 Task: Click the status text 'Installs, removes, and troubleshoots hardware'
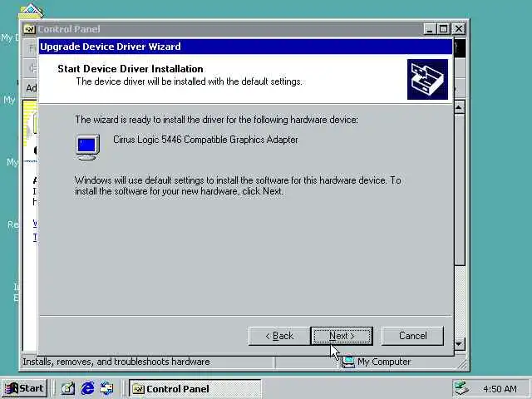coord(116,362)
